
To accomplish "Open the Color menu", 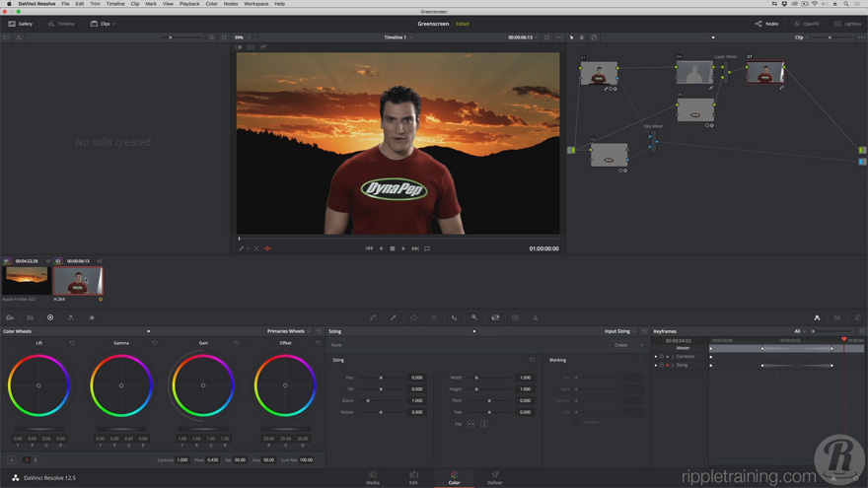I will (211, 4).
